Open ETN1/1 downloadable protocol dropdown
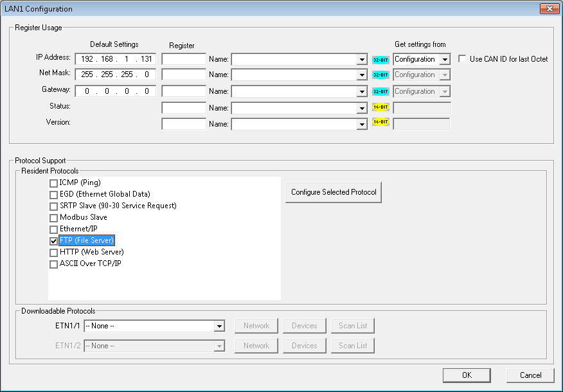The image size is (563, 392). point(219,326)
